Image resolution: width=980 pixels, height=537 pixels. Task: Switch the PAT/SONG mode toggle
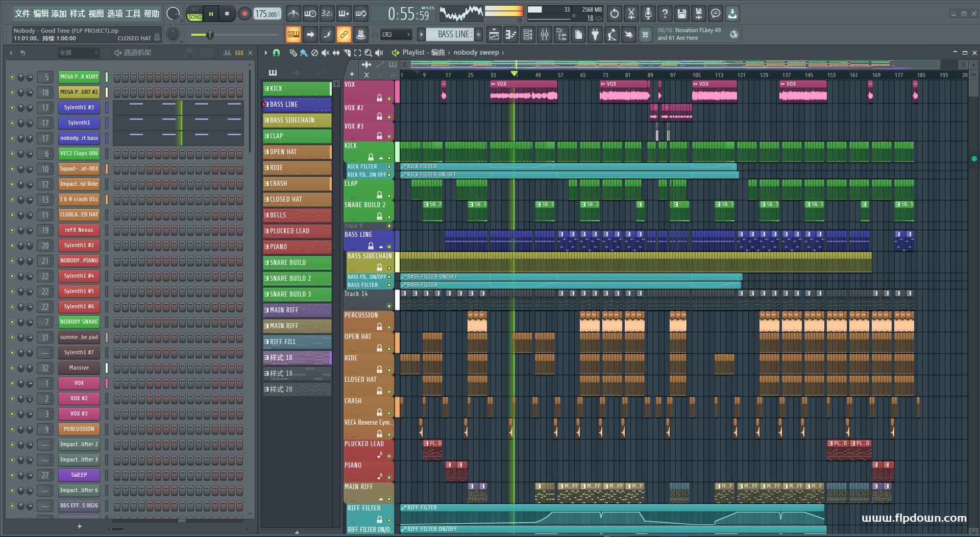(194, 14)
